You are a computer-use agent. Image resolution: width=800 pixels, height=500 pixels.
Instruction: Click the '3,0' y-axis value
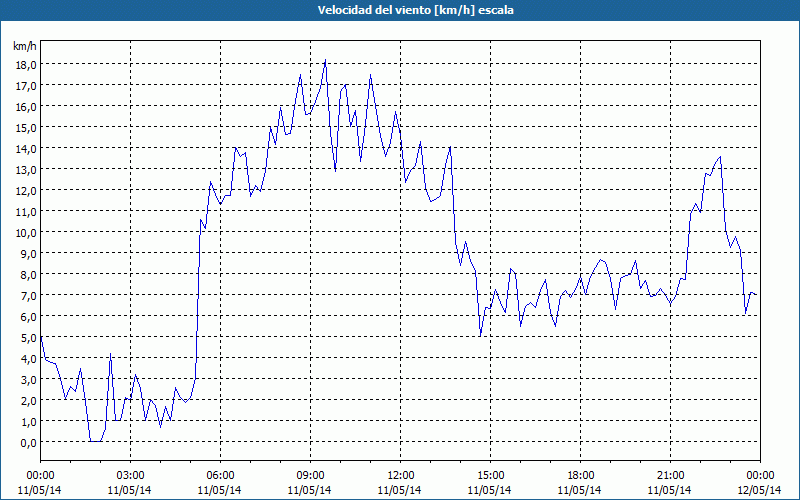30,379
